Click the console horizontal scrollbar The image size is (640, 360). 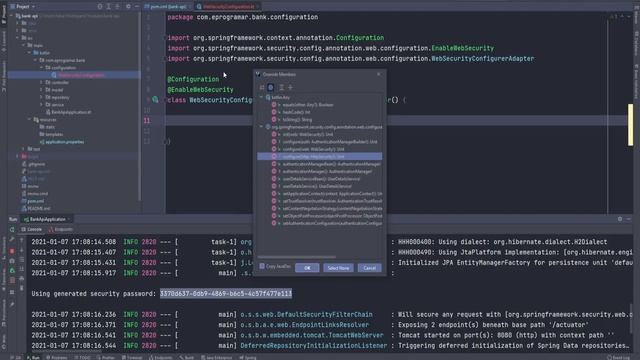(x=67, y=351)
